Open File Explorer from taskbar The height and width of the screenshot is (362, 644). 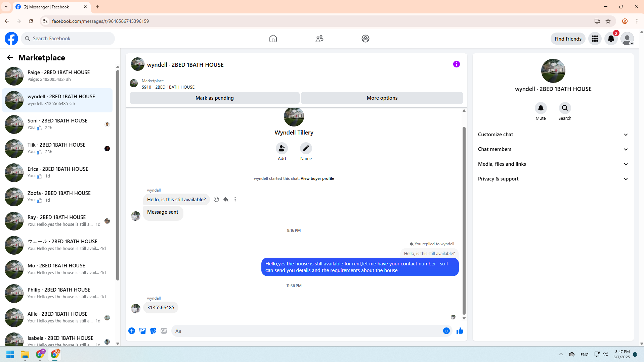(25, 354)
